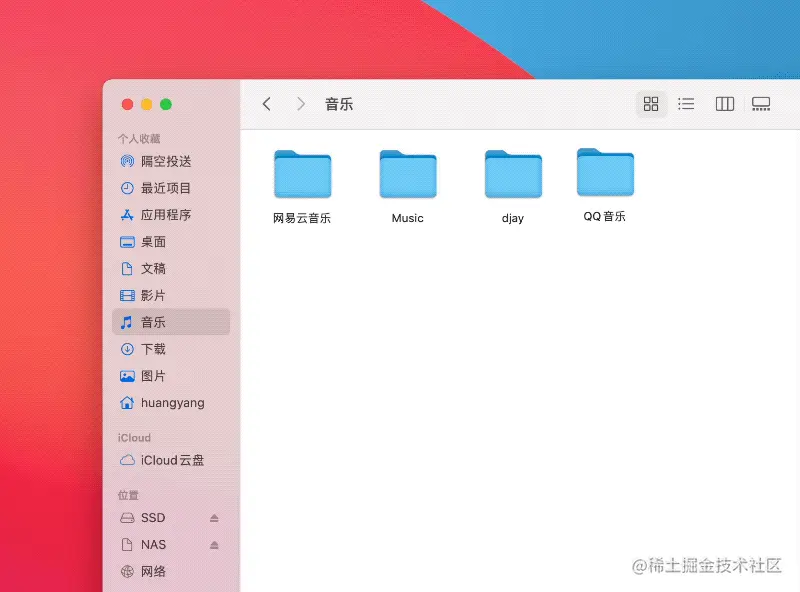Click the film icon beside 影片
Screen dimensions: 800x592
(127, 295)
